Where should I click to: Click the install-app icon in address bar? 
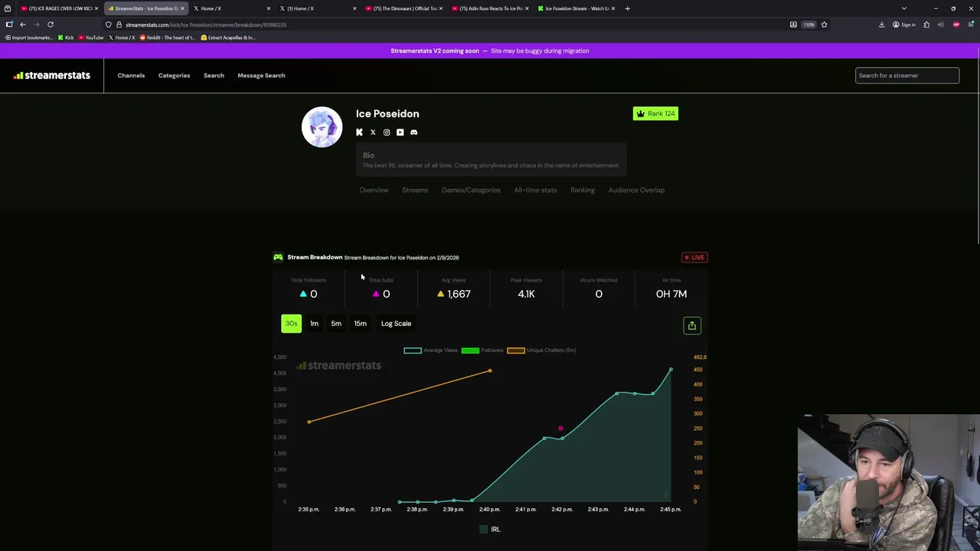(x=793, y=24)
